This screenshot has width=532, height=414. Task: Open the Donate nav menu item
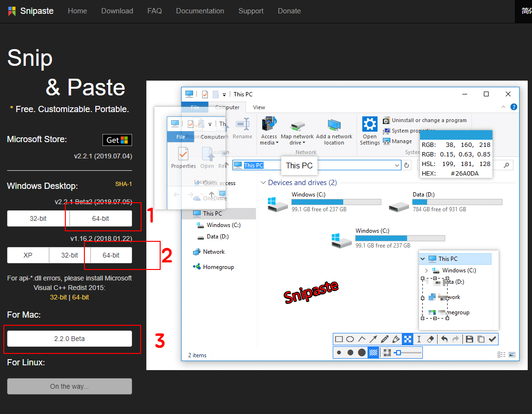tap(289, 11)
